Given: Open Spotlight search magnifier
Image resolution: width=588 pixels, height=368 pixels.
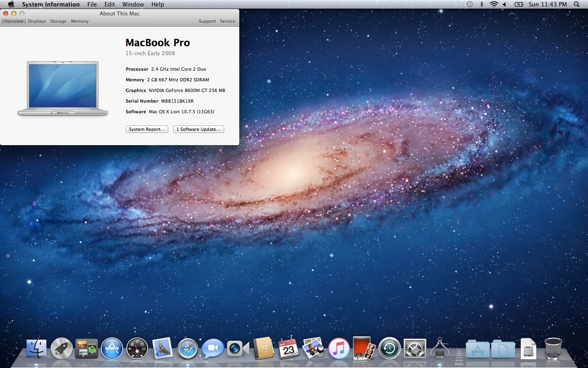Looking at the screenshot, I should coord(577,4).
